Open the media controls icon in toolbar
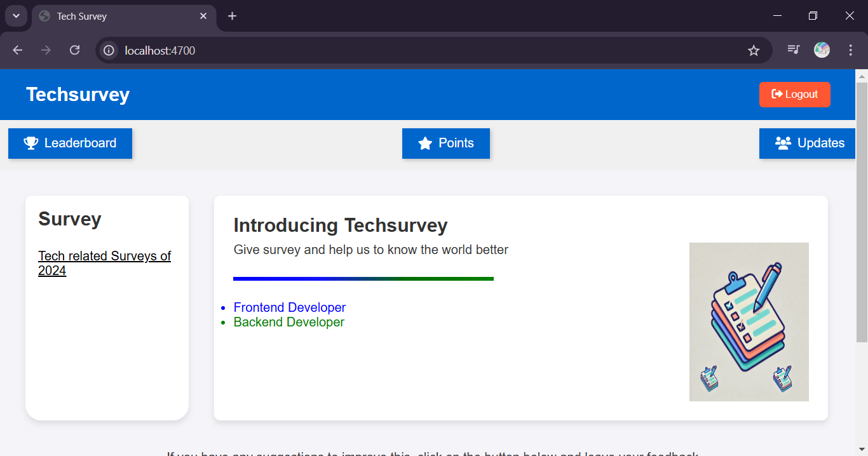 pyautogui.click(x=793, y=50)
